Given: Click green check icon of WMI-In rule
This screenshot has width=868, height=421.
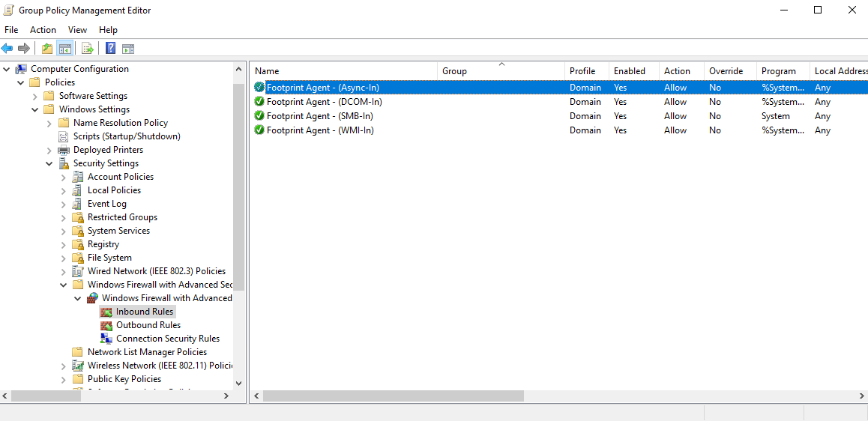Looking at the screenshot, I should click(259, 130).
